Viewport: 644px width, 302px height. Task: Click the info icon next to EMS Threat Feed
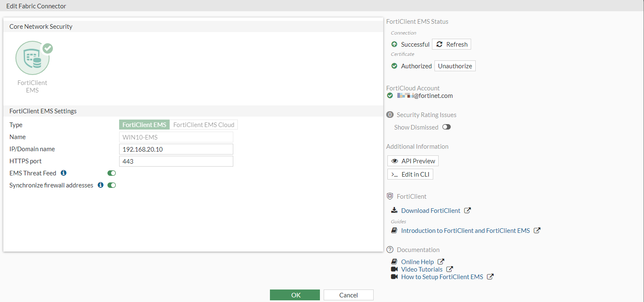[x=63, y=173]
